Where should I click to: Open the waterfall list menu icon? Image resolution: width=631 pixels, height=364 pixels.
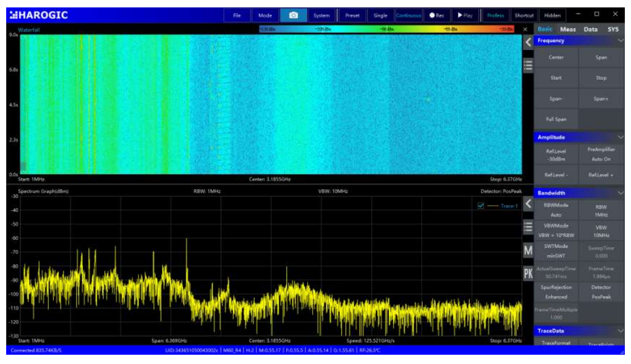528,65
